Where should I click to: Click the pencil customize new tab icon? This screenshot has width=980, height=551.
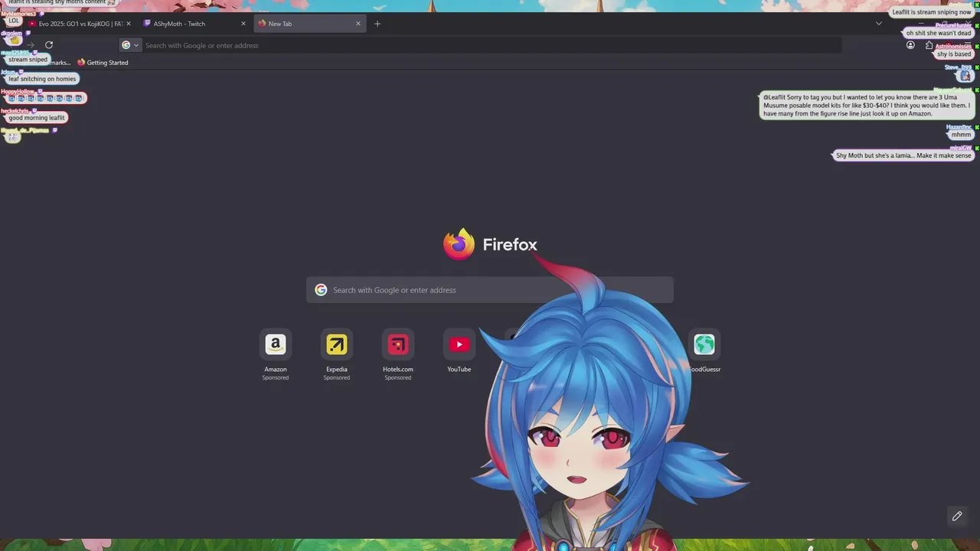[x=957, y=517]
